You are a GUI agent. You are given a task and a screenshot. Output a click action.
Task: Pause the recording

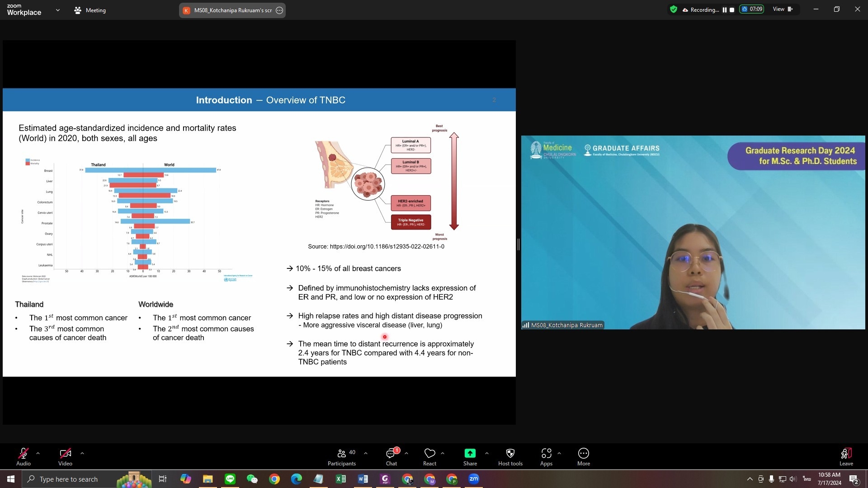coord(725,10)
